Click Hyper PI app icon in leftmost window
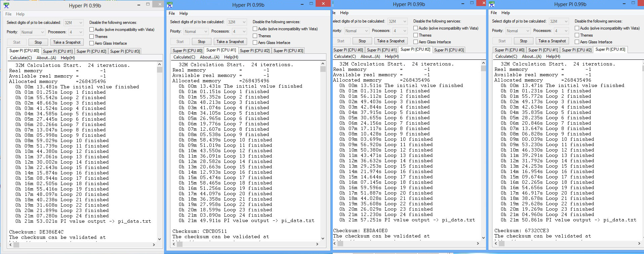Viewport: 644px width, 254px height. click(x=6, y=5)
